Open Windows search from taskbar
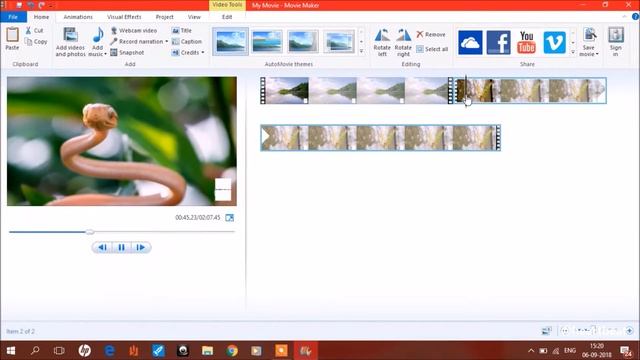This screenshot has width=640, height=360. point(35,351)
